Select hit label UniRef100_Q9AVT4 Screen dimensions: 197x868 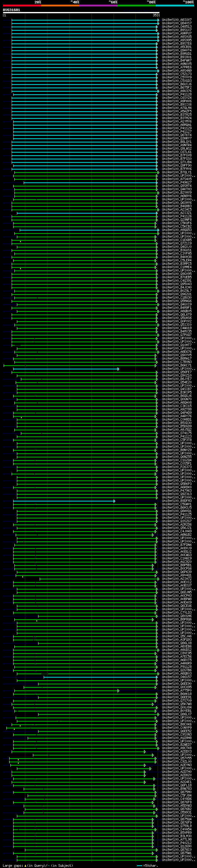[x=177, y=50]
